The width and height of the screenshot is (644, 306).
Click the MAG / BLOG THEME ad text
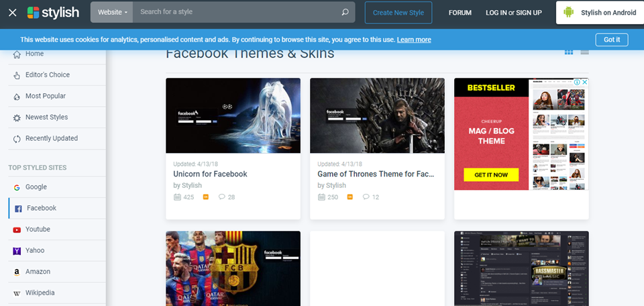tap(491, 136)
